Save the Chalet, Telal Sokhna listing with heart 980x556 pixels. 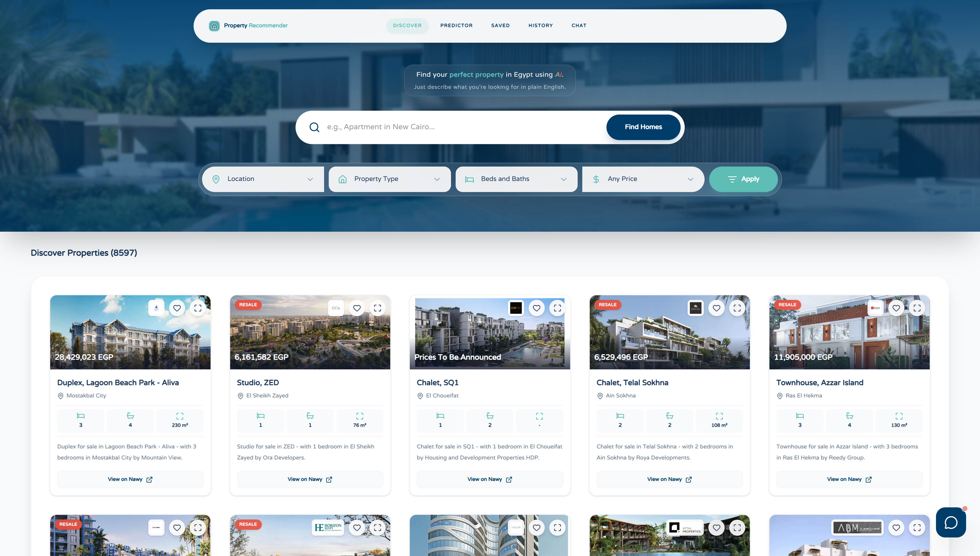point(716,308)
